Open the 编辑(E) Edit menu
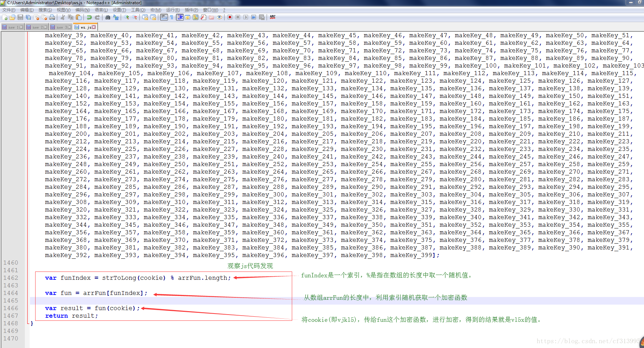644x348 pixels. coord(27,10)
